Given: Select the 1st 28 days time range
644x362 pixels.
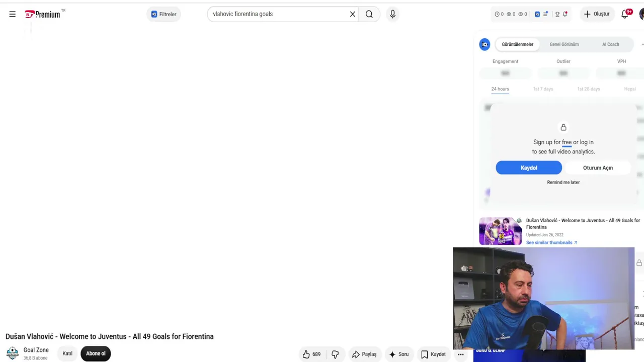Looking at the screenshot, I should click(589, 89).
